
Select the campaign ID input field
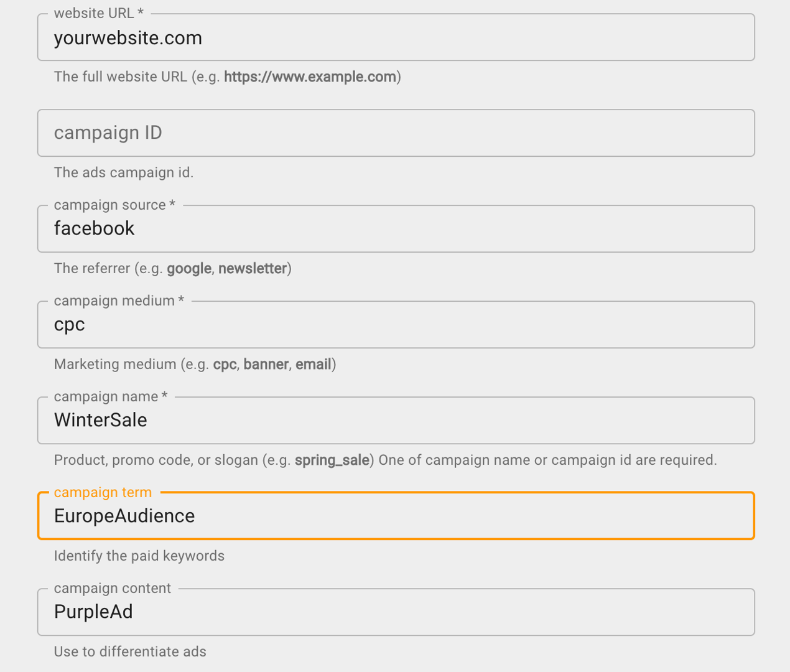click(x=395, y=133)
